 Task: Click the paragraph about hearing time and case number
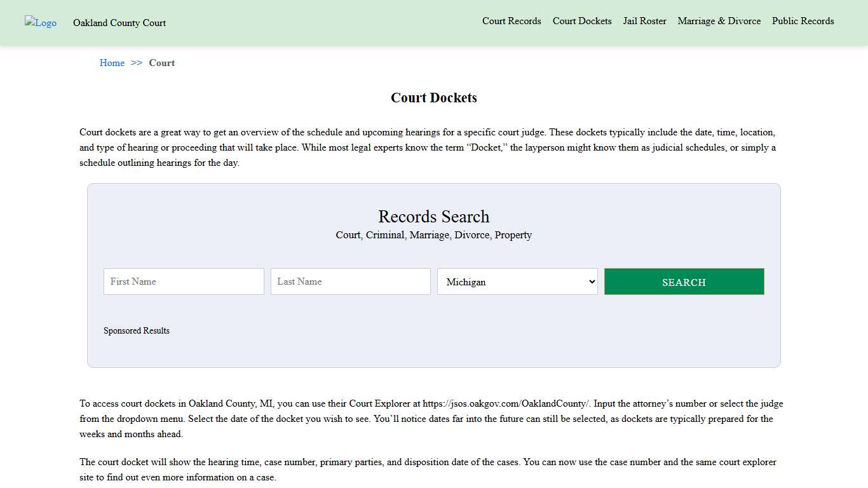click(428, 470)
